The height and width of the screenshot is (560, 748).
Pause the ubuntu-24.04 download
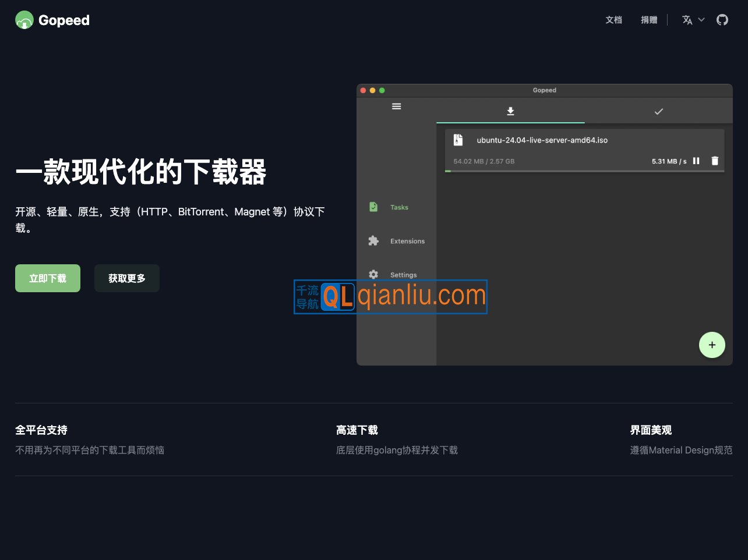tap(696, 161)
